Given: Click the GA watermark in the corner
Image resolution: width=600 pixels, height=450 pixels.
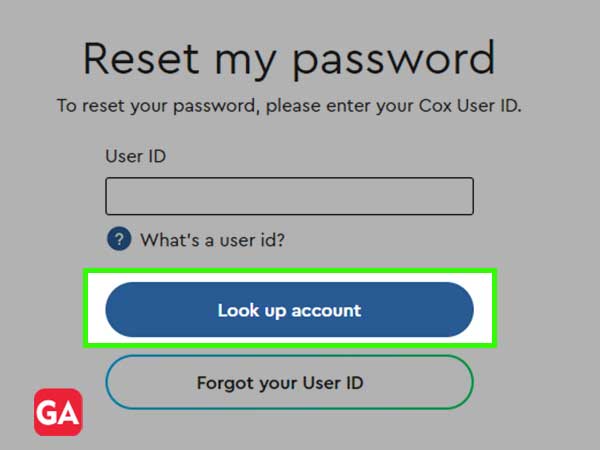Looking at the screenshot, I should tap(58, 412).
